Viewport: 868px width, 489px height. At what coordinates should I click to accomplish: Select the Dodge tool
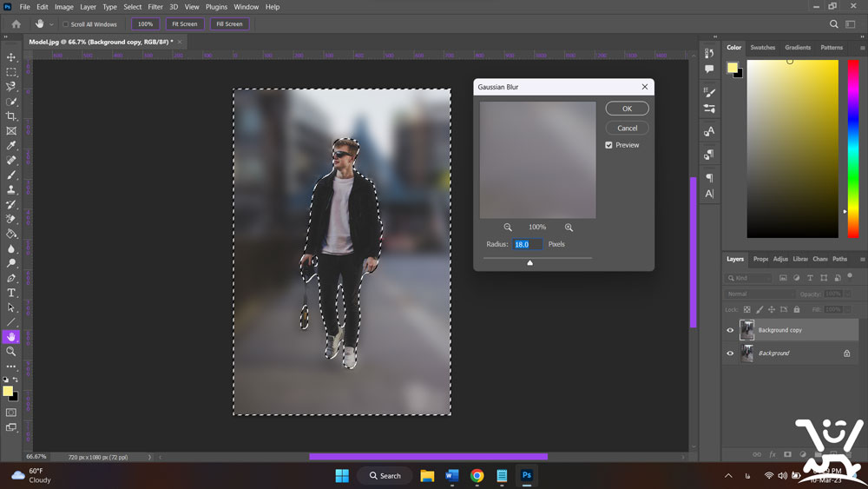pyautogui.click(x=11, y=263)
